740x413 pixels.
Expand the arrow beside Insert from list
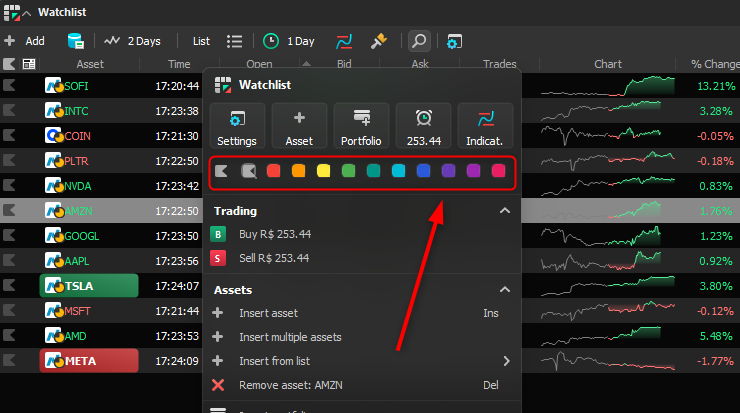pos(506,361)
